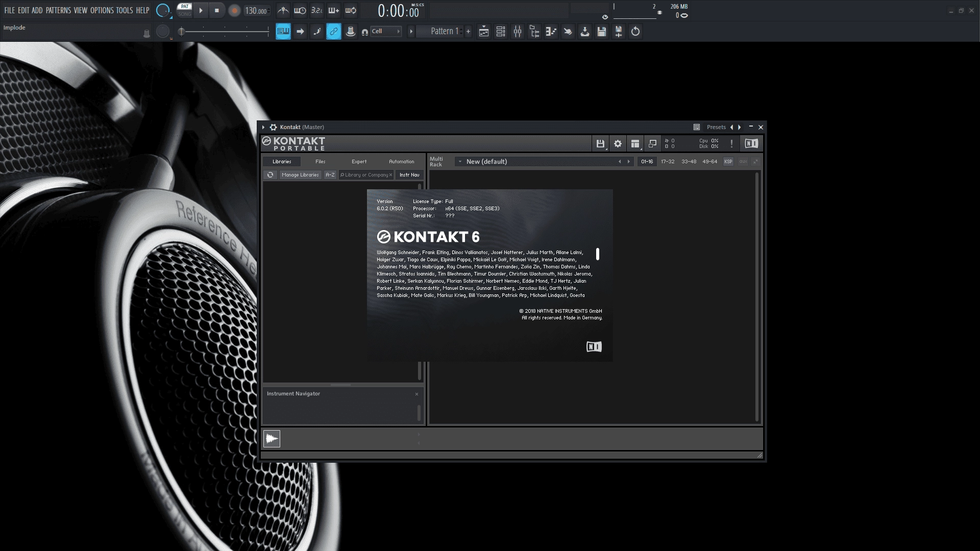980x551 pixels.
Task: Open the Mixer icon
Action: coord(518,32)
